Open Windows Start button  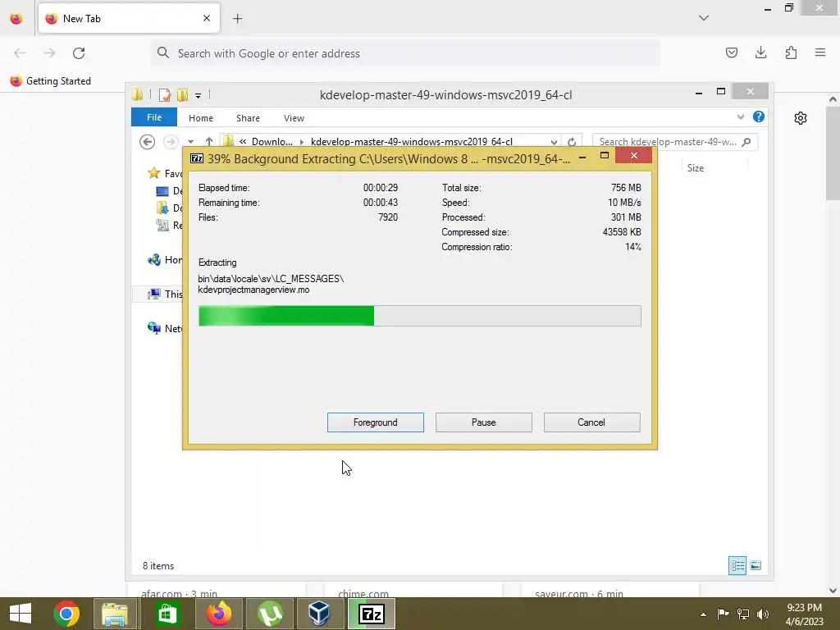pos(21,614)
